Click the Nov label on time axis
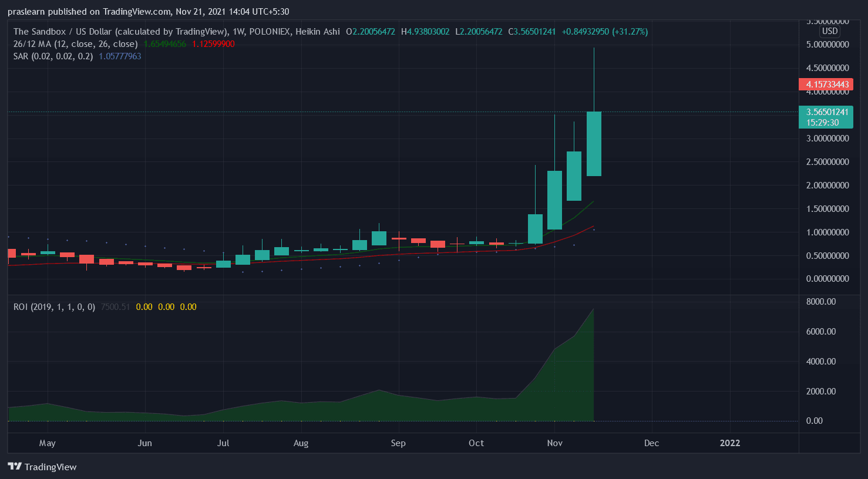 (554, 443)
